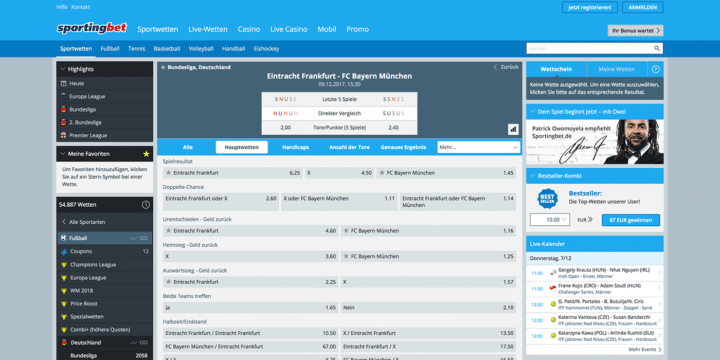Click the Coupons icon in sidebar
Image resolution: width=720 pixels, height=360 pixels.
click(64, 252)
